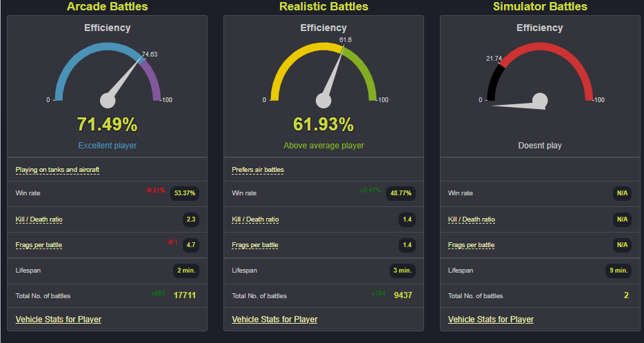Open Vehicle Stats for Player under Simulator Battles
The height and width of the screenshot is (343, 644).
(491, 320)
